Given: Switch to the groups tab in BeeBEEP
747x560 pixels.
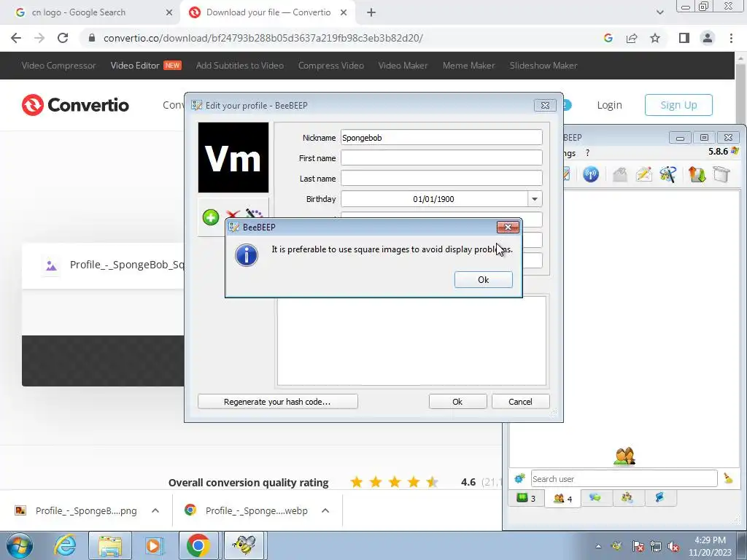Looking at the screenshot, I should (x=627, y=497).
